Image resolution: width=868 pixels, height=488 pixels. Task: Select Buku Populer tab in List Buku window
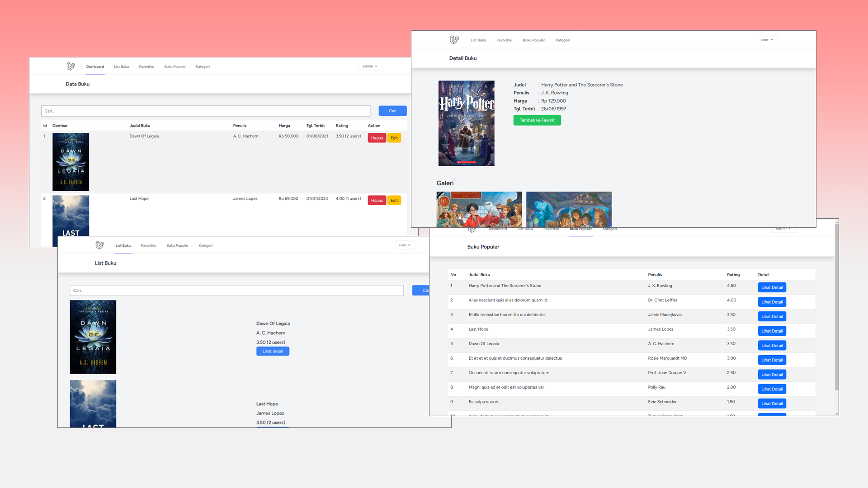[x=177, y=245]
